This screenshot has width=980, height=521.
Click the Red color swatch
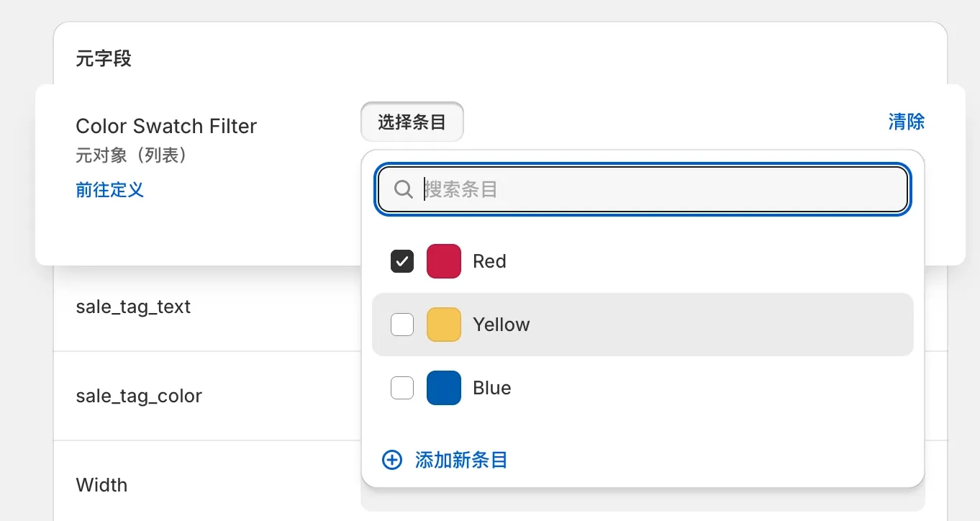coord(444,260)
